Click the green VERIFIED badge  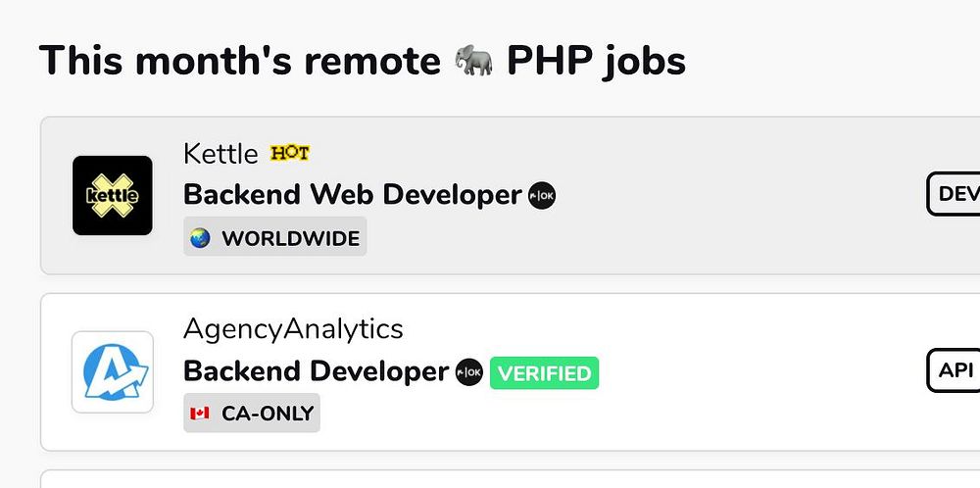(x=544, y=373)
